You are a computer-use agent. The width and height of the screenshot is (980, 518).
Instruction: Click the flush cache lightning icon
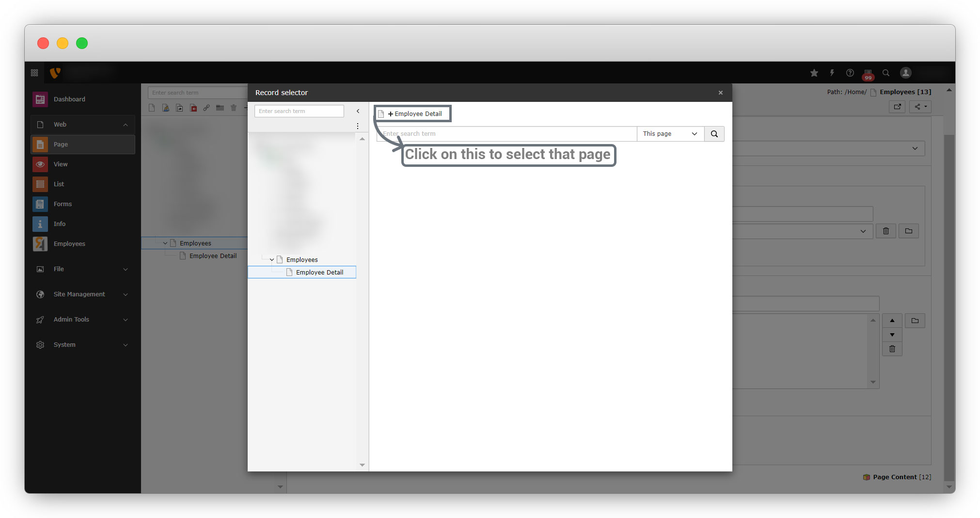point(832,73)
